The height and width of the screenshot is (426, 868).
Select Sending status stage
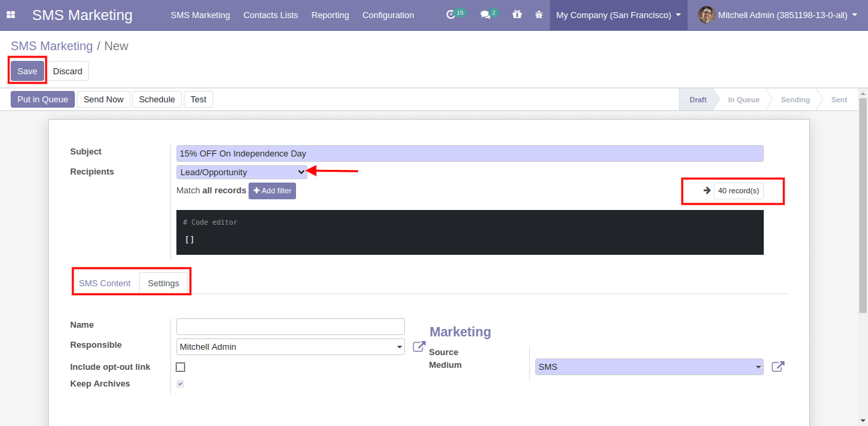(795, 100)
